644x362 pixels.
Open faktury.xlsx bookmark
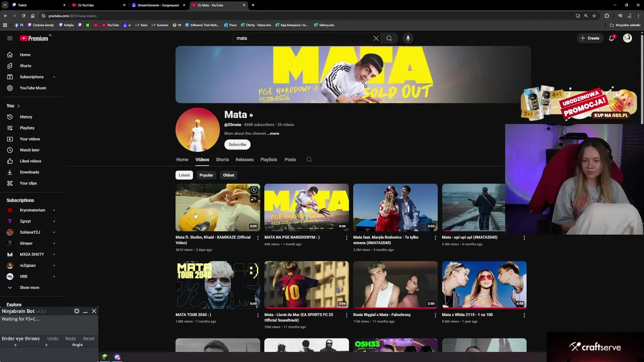(x=324, y=25)
